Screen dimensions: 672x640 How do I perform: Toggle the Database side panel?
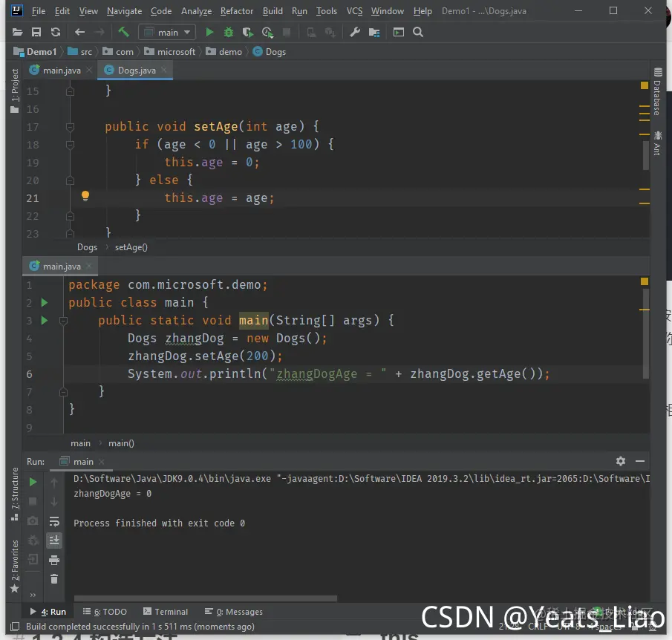[x=657, y=92]
